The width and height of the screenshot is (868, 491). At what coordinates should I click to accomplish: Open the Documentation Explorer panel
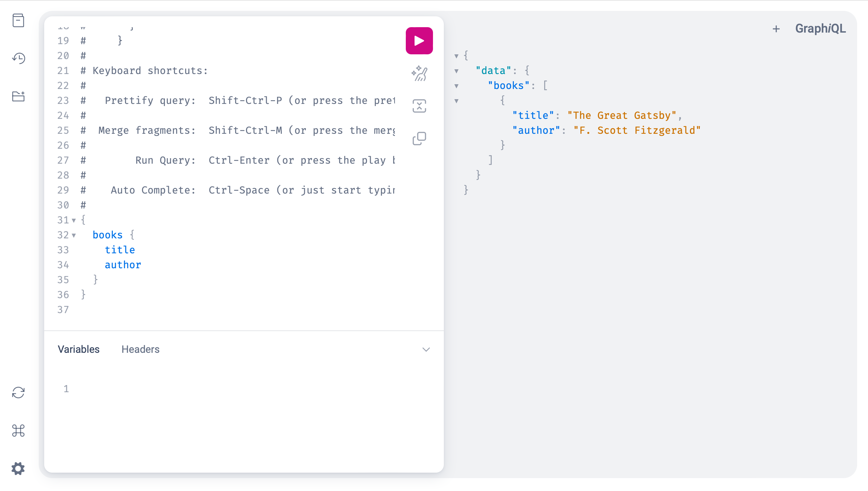pyautogui.click(x=18, y=20)
